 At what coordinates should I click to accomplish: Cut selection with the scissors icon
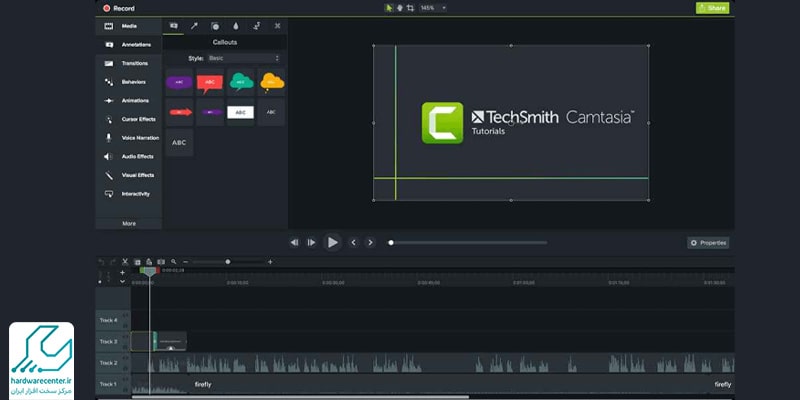tap(125, 262)
